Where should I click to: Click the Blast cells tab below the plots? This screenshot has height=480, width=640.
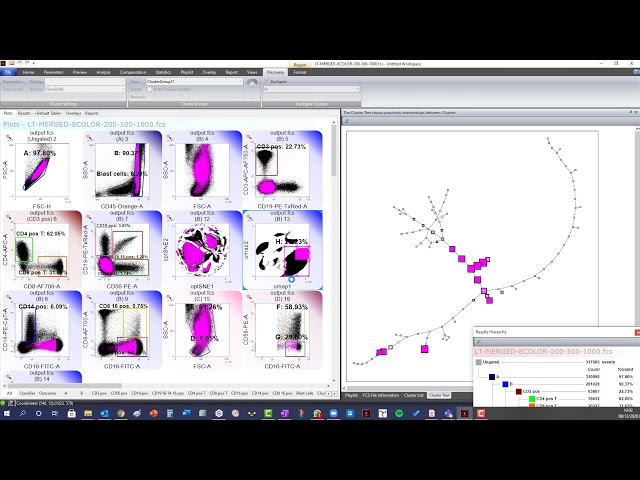[304, 393]
